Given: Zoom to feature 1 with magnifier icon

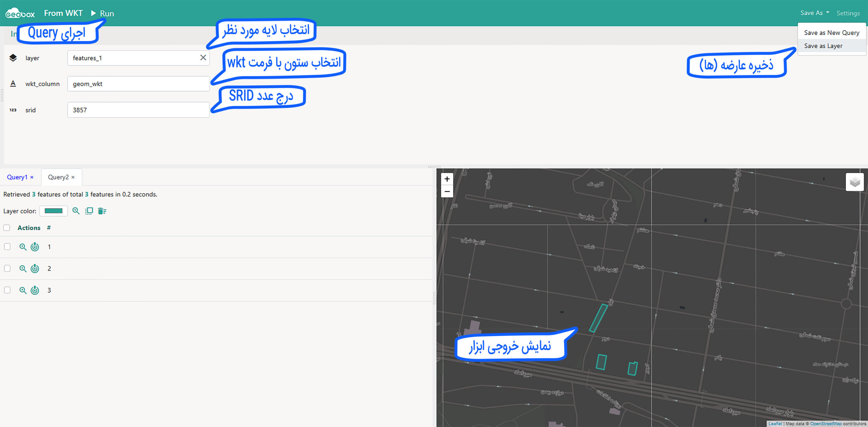Looking at the screenshot, I should [23, 247].
